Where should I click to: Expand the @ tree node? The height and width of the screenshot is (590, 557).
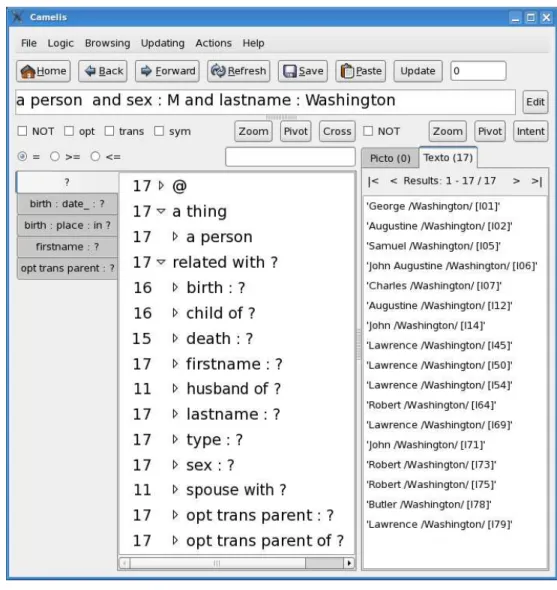(161, 186)
